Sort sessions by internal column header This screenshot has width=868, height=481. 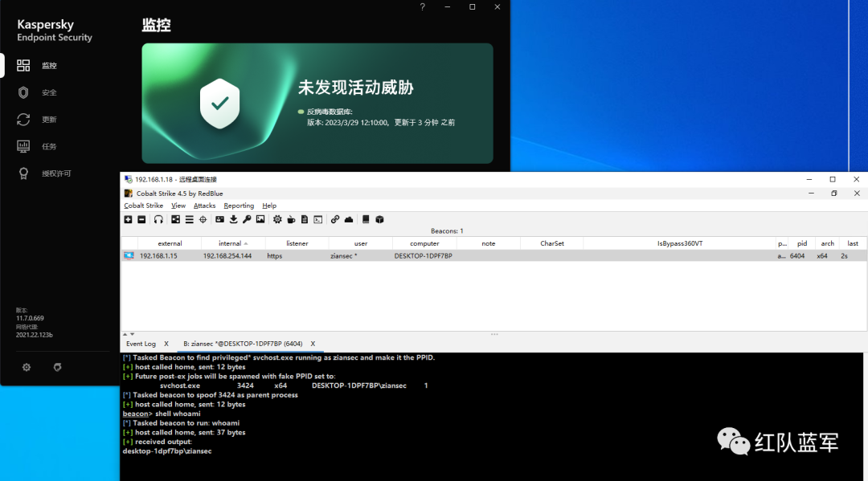point(233,243)
